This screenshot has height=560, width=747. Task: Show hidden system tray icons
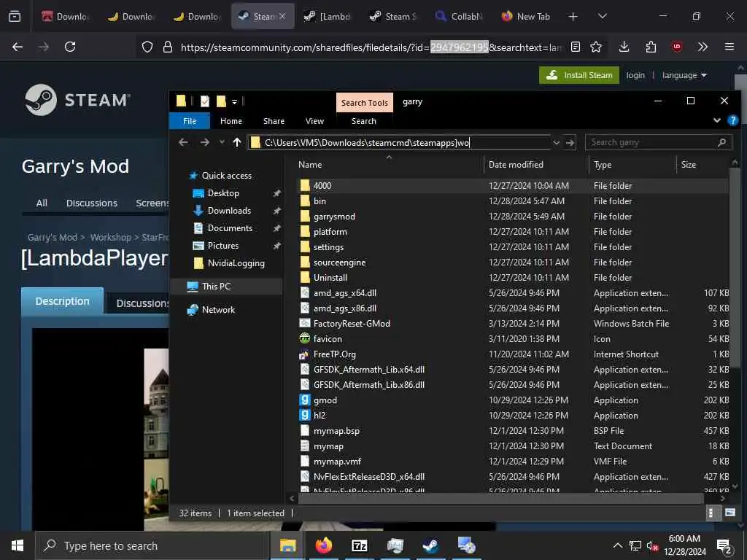pyautogui.click(x=617, y=545)
